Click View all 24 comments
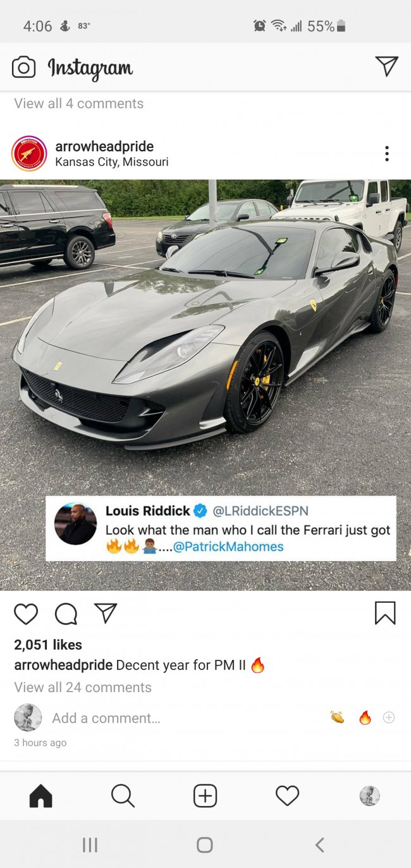The width and height of the screenshot is (411, 868). click(83, 687)
